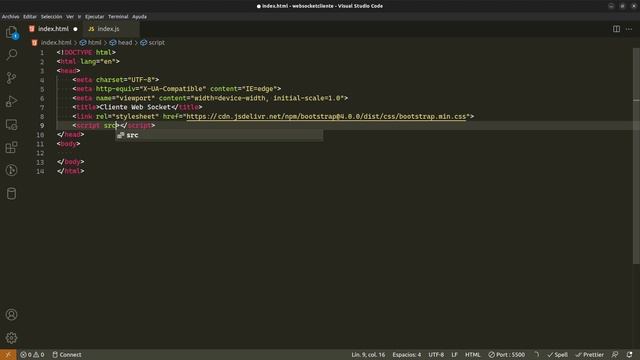Open the Editar menu

[x=30, y=17]
